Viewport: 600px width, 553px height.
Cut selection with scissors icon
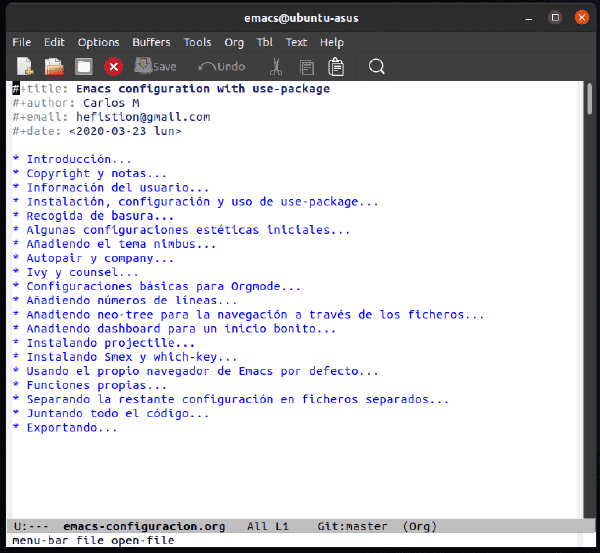click(276, 67)
